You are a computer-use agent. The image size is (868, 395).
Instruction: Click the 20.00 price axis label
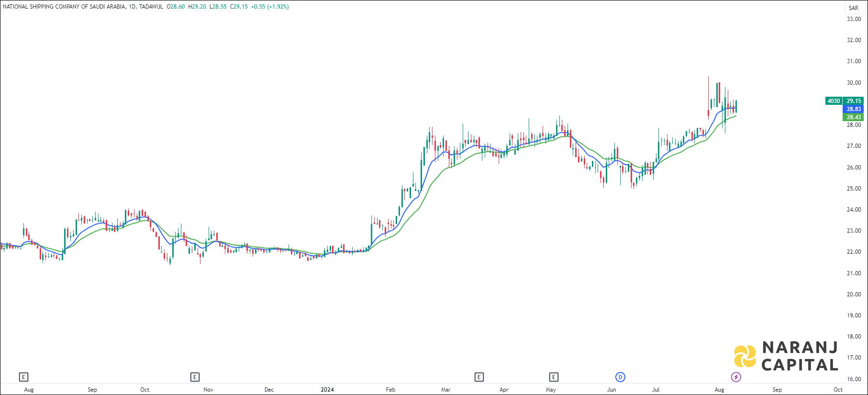click(854, 294)
